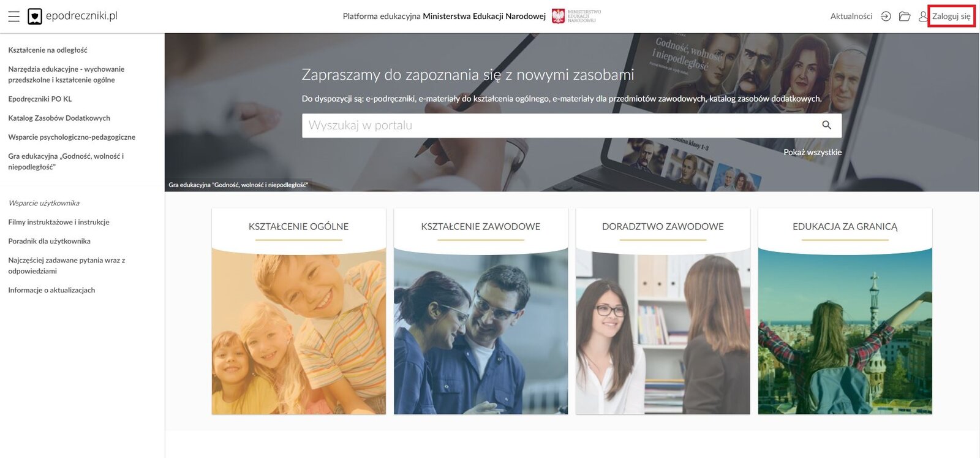The height and width of the screenshot is (458, 980).
Task: Open the Kształcenie ogólne tile
Action: click(299, 311)
